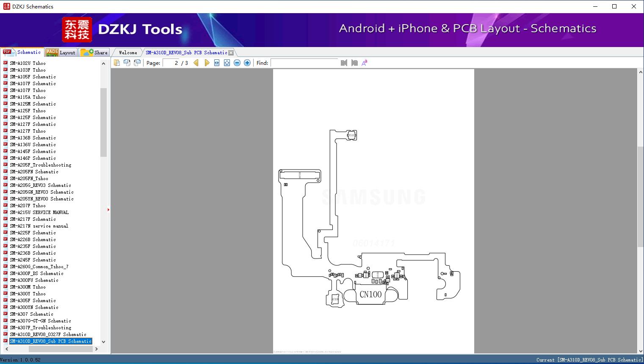
Task: Click the fit width icon
Action: (x=217, y=63)
